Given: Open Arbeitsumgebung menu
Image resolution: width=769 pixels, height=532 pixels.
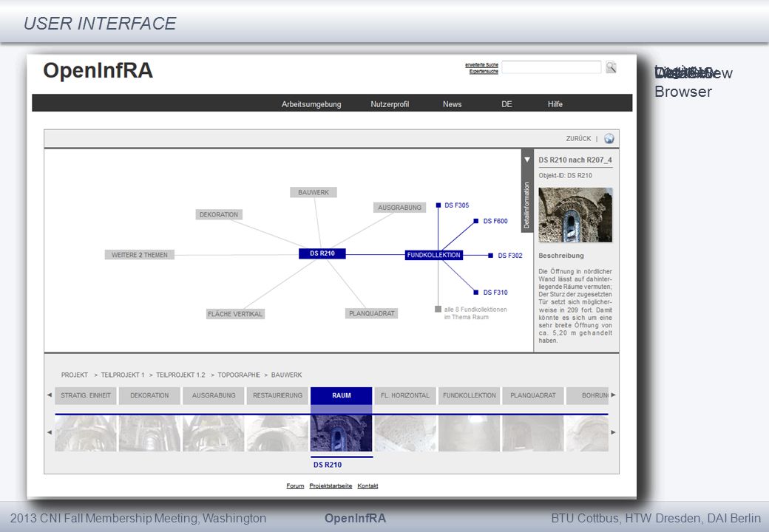Looking at the screenshot, I should 311,104.
